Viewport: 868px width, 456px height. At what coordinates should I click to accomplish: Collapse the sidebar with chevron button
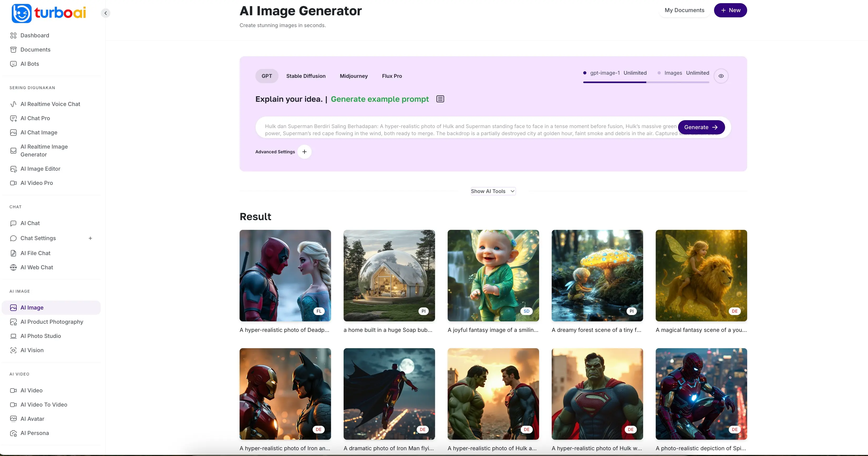pos(105,13)
